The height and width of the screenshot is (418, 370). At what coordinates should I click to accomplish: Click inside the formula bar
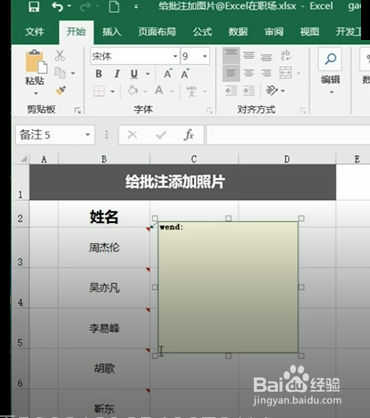coord(288,135)
